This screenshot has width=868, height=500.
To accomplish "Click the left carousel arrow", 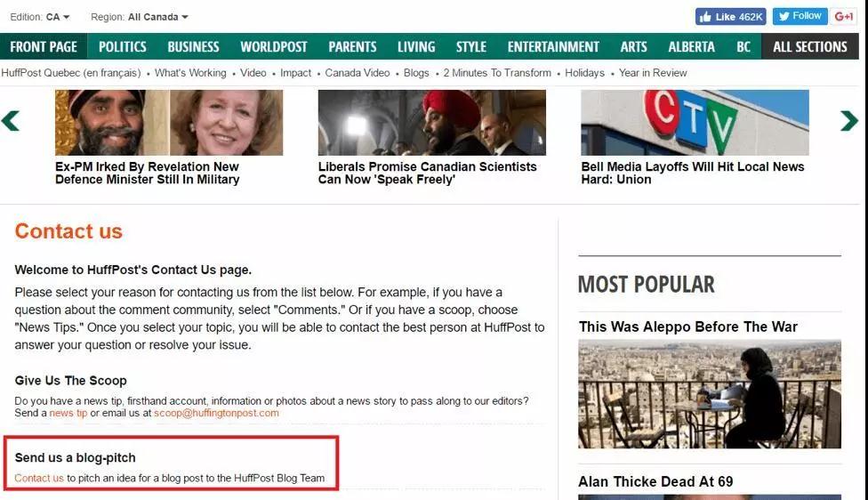I will coord(11,121).
